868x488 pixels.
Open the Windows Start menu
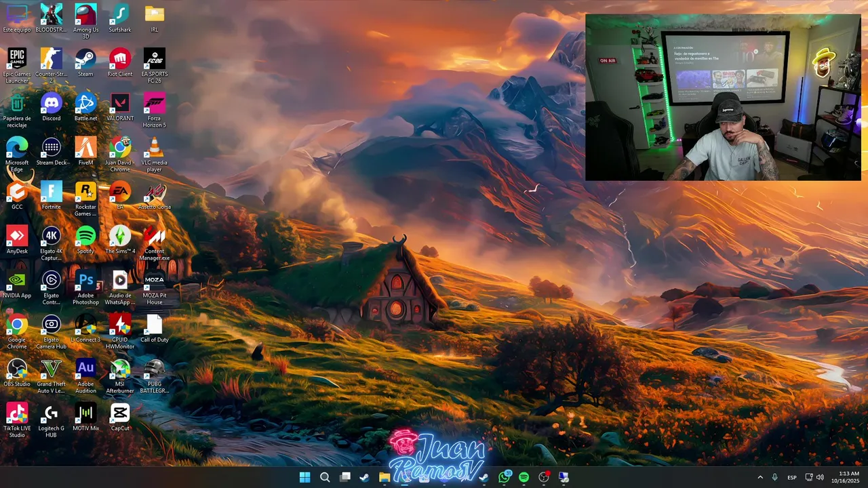click(x=304, y=477)
